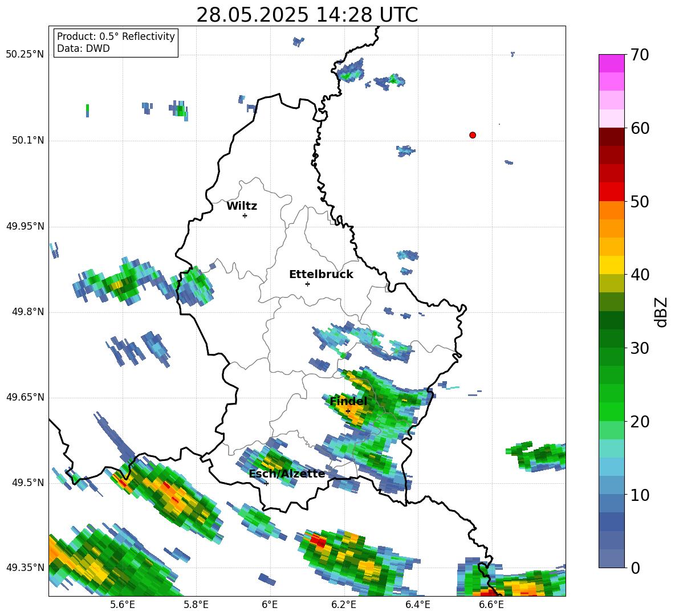Screen dimensions: 675x616
Task: Click the 5.8°E longitude label
Action: [196, 605]
